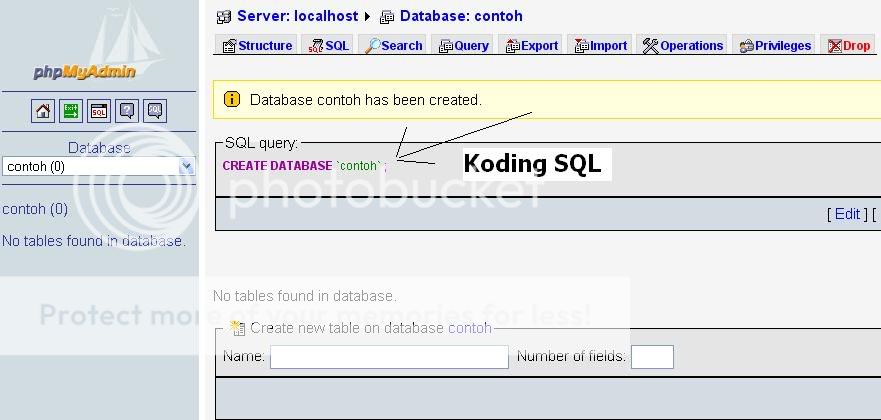Click the contoh (0) link in the sidebar
Viewport: 881px width, 420px height.
[x=35, y=209]
